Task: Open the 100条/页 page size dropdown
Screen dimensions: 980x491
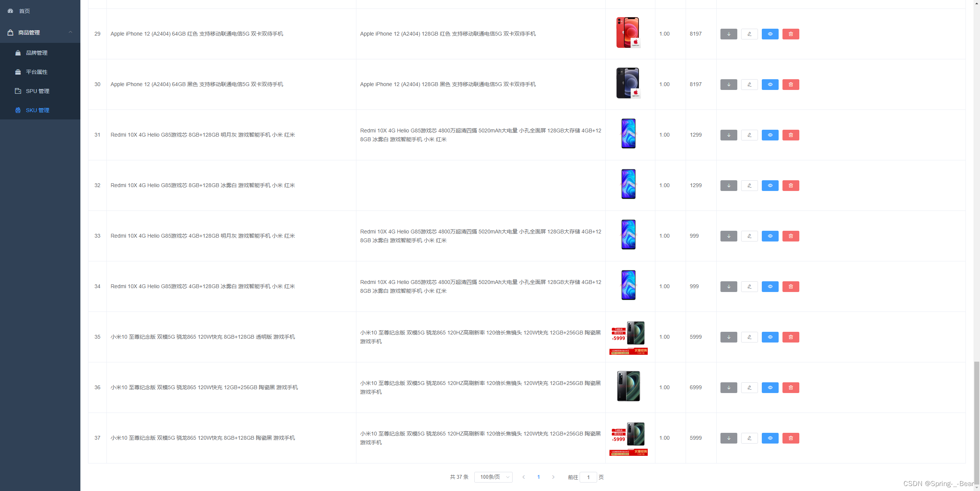Action: point(493,477)
